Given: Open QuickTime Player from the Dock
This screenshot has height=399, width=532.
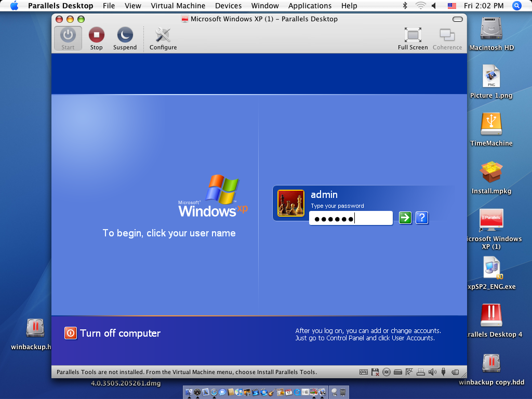Looking at the screenshot, I should click(297, 392).
